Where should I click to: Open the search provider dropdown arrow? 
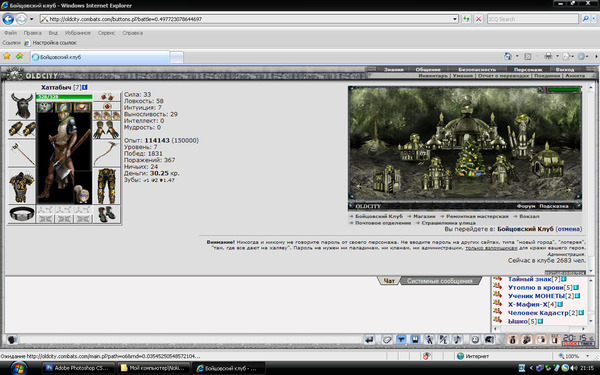[x=593, y=19]
